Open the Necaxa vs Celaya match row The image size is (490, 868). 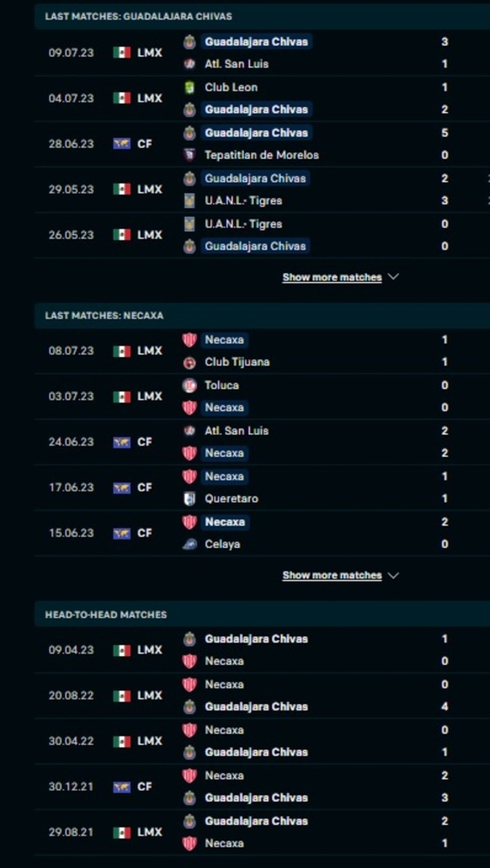262,533
